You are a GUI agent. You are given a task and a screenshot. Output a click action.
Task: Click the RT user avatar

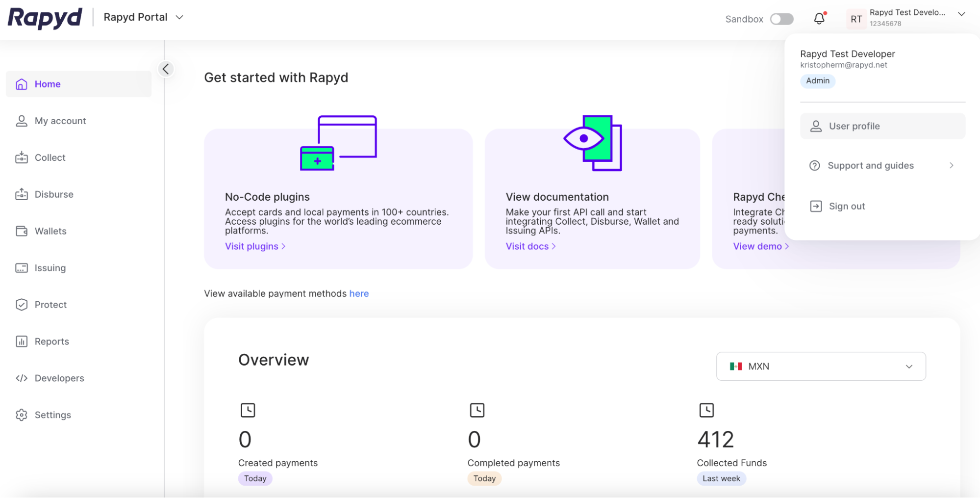856,19
